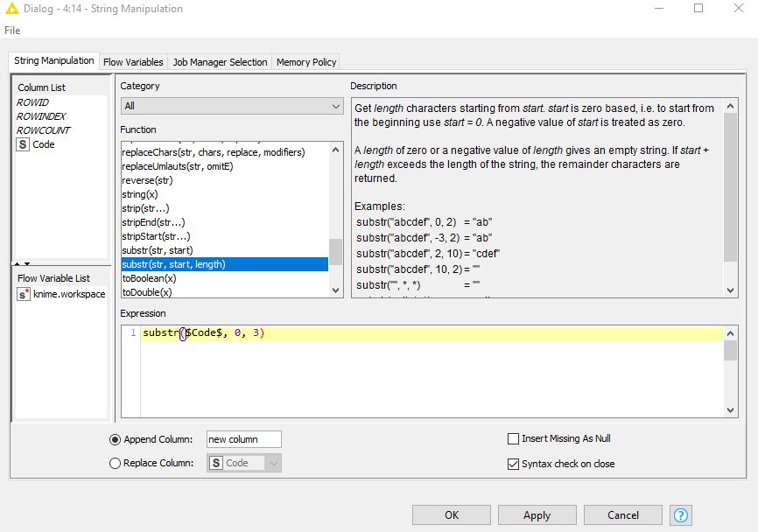
Task: Click the OK button
Action: (x=452, y=515)
